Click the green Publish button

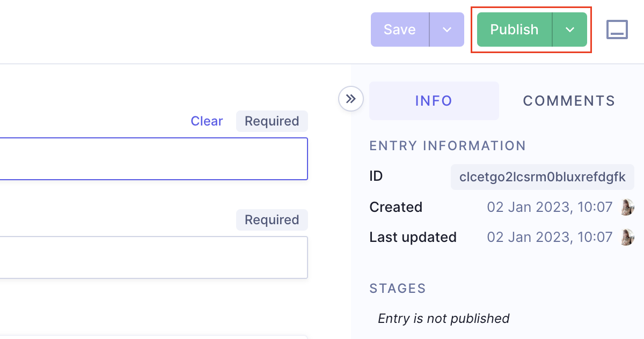(514, 30)
